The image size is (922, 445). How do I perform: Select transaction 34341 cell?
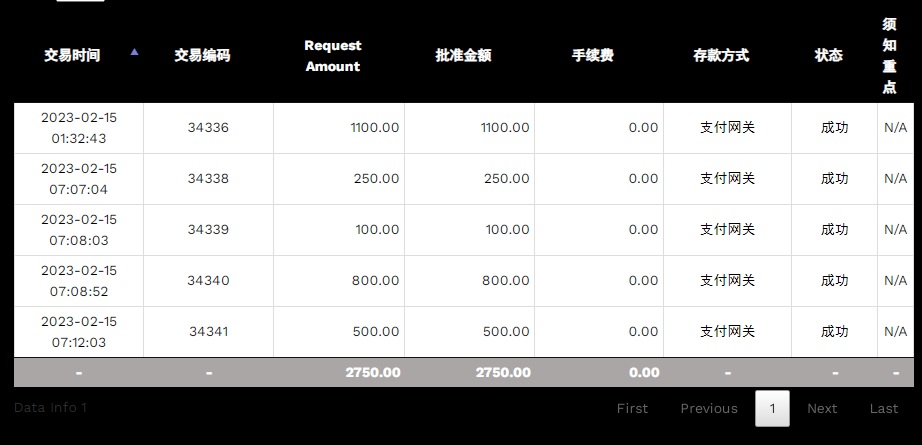pos(208,332)
